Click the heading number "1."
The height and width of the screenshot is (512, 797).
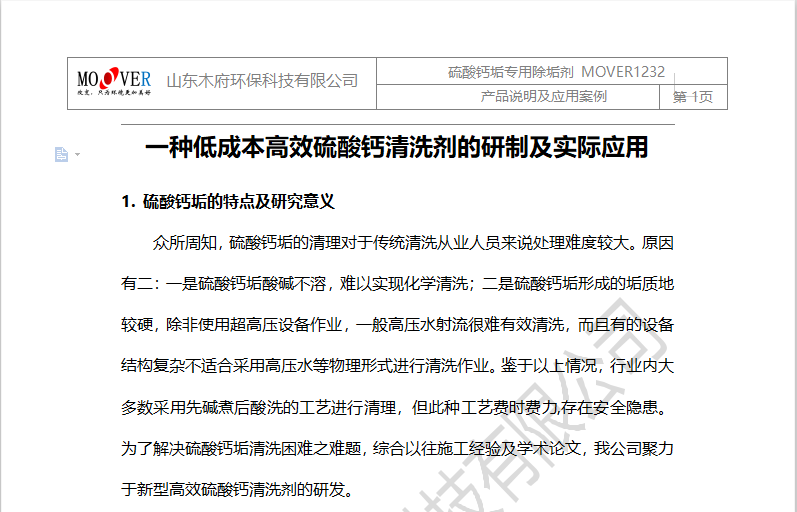[x=128, y=201]
